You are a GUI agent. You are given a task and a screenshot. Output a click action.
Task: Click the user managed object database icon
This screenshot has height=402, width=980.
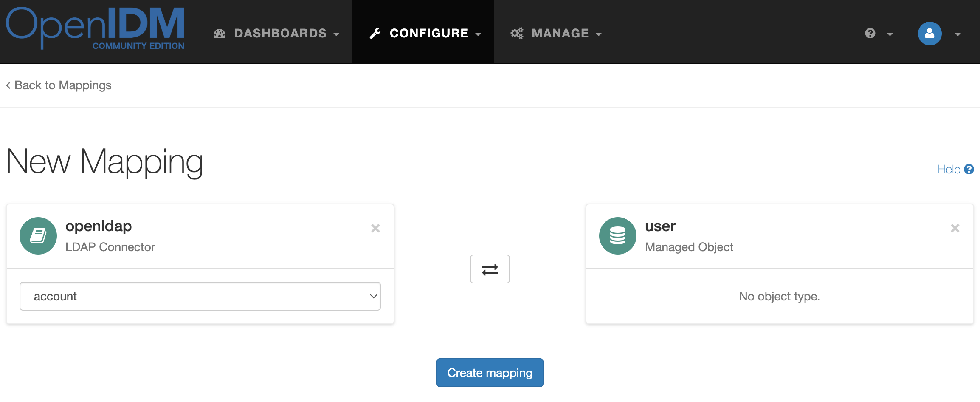pyautogui.click(x=617, y=236)
